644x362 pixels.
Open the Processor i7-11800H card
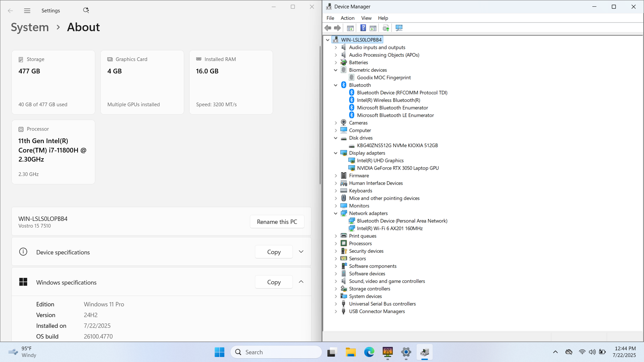coord(53,152)
